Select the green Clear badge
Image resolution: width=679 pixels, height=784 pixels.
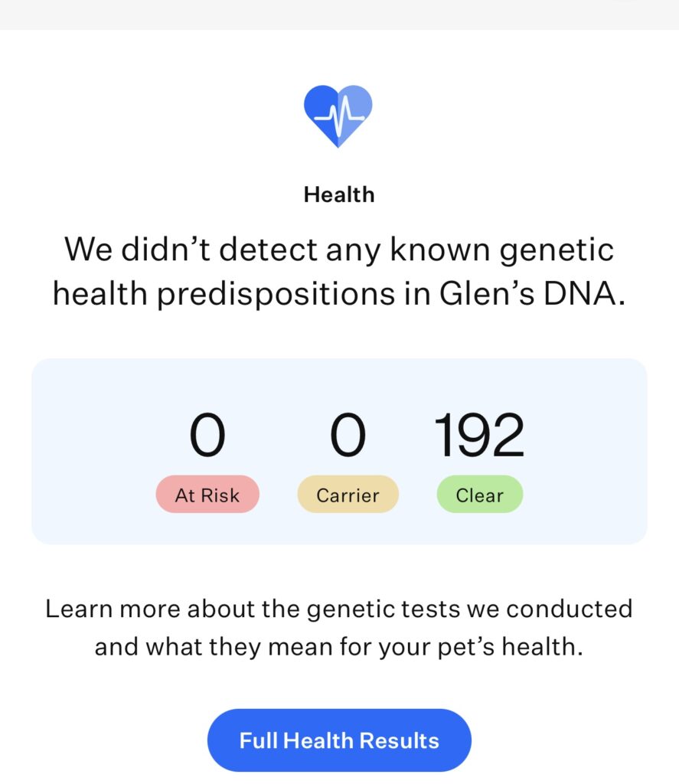(479, 495)
